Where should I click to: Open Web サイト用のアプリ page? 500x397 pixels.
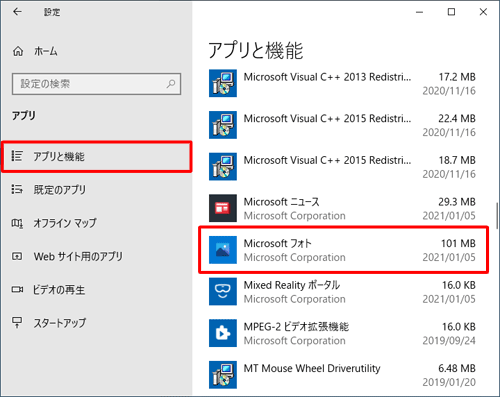[97, 256]
